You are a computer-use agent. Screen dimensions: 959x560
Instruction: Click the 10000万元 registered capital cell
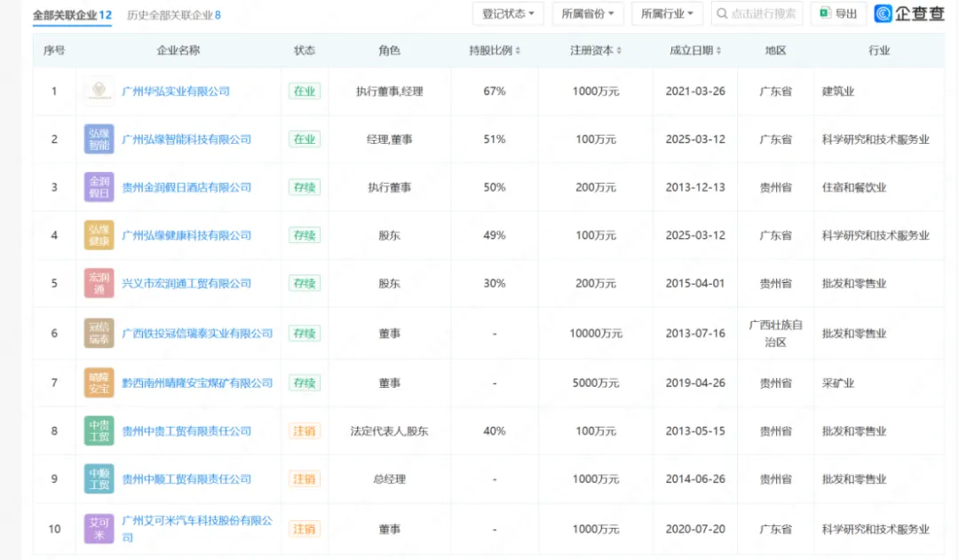coord(596,333)
